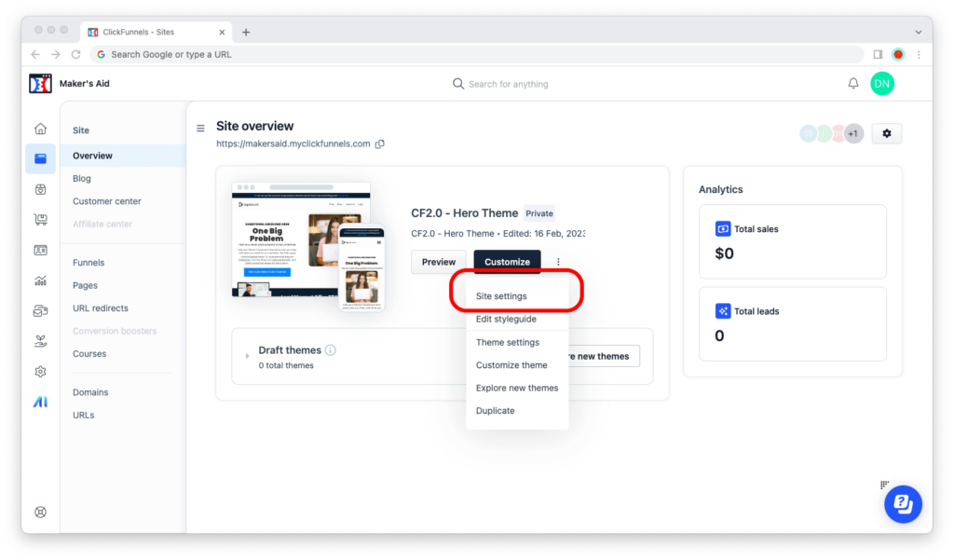
Task: Click the browser address bar
Action: tap(478, 54)
